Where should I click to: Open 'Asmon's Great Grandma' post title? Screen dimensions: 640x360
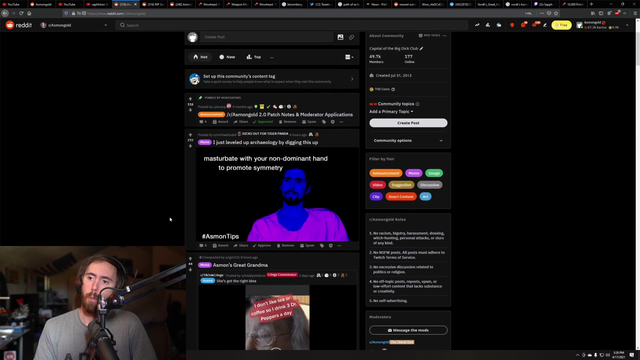240,265
